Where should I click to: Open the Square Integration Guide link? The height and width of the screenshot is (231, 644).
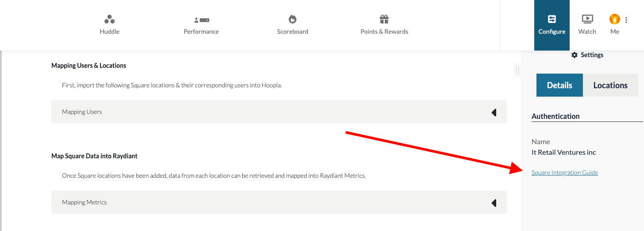pos(565,172)
